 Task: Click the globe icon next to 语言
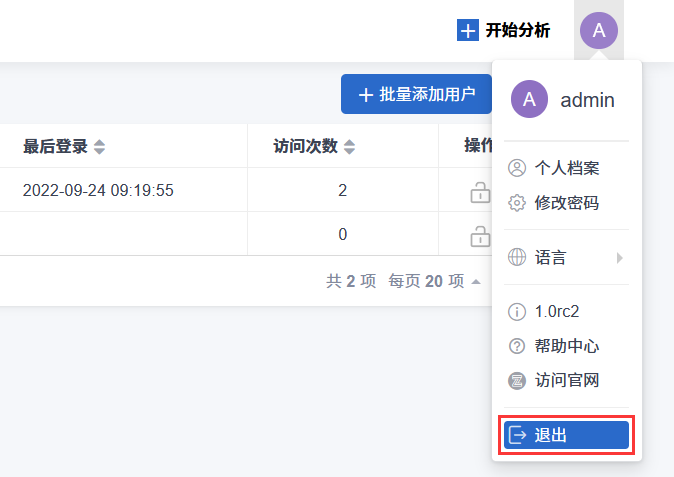(517, 257)
